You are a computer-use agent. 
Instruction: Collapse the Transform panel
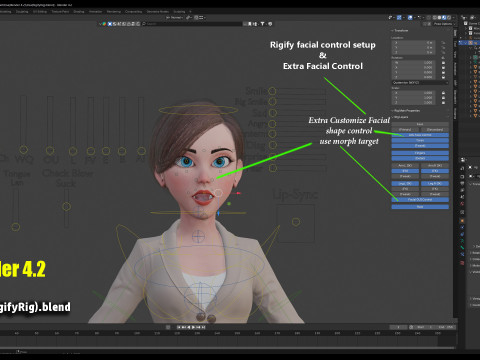point(392,31)
